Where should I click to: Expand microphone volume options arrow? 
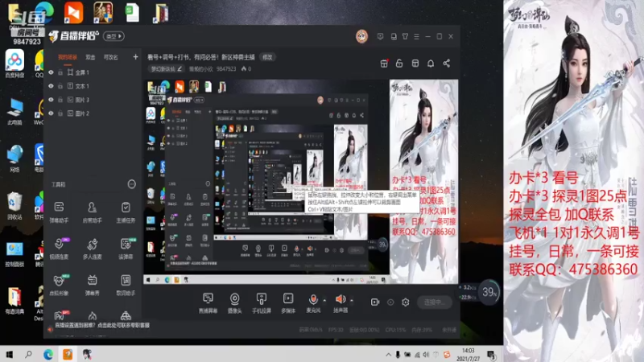click(324, 300)
